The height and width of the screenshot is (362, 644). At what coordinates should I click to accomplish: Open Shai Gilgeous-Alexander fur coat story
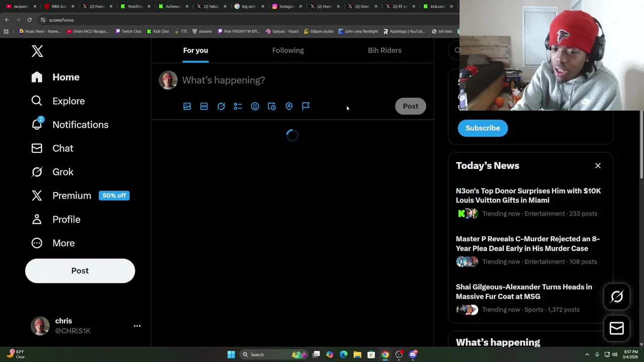pos(524,292)
